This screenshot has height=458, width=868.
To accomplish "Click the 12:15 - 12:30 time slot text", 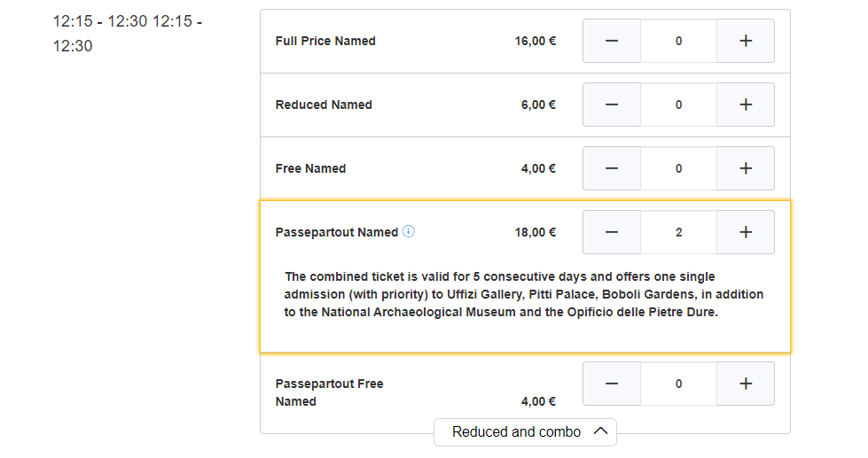I will [127, 33].
